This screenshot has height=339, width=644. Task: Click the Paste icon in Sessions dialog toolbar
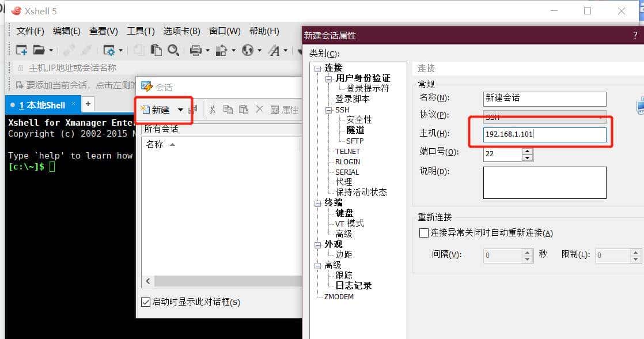click(244, 110)
